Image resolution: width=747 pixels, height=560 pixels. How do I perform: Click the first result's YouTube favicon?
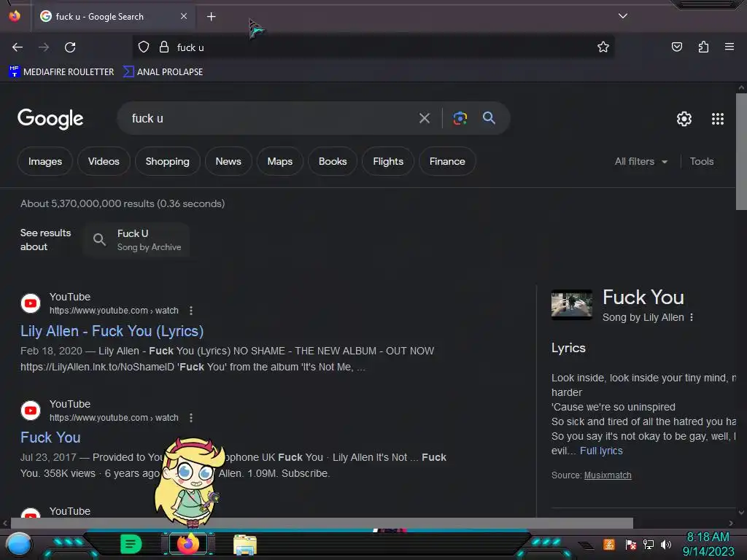[31, 303]
